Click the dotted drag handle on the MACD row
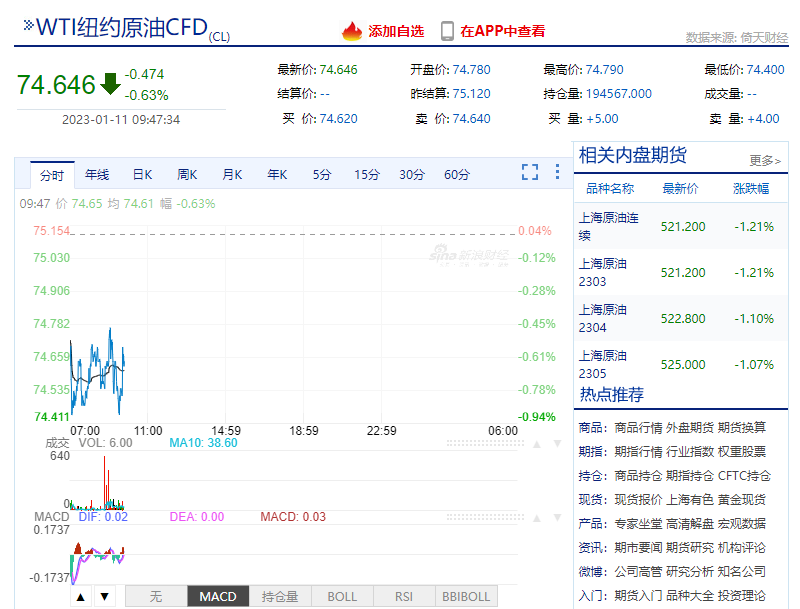Image resolution: width=800 pixels, height=609 pixels. (485, 517)
